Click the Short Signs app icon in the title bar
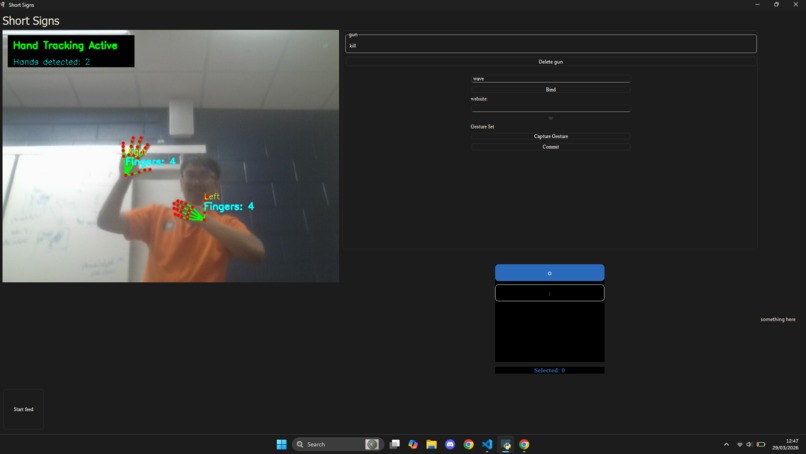This screenshot has height=454, width=806. 3,5
